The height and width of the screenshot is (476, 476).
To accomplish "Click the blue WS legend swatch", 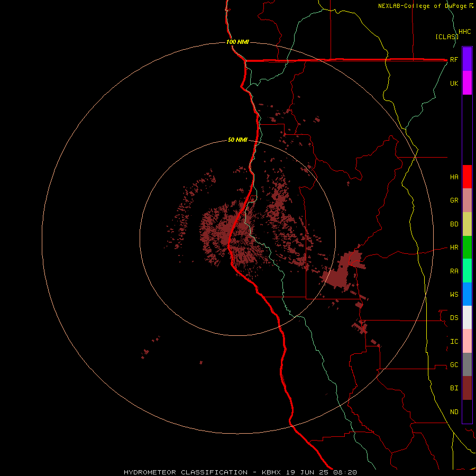I will coord(467,294).
